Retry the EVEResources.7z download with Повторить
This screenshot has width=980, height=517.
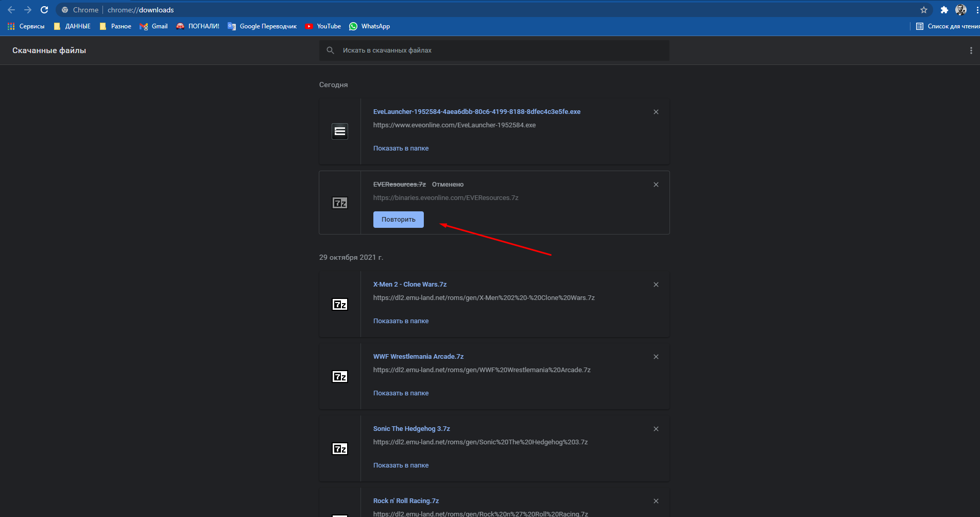click(399, 220)
